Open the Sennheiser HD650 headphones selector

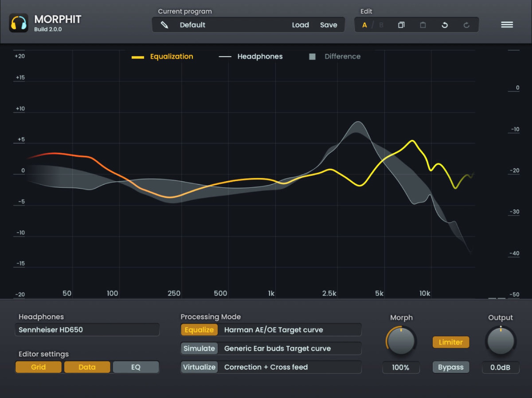(x=87, y=330)
